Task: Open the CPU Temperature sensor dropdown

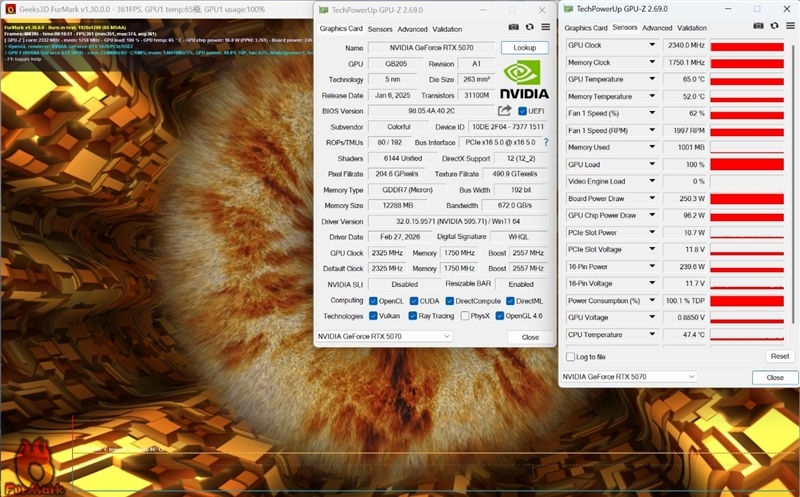Action: click(652, 334)
